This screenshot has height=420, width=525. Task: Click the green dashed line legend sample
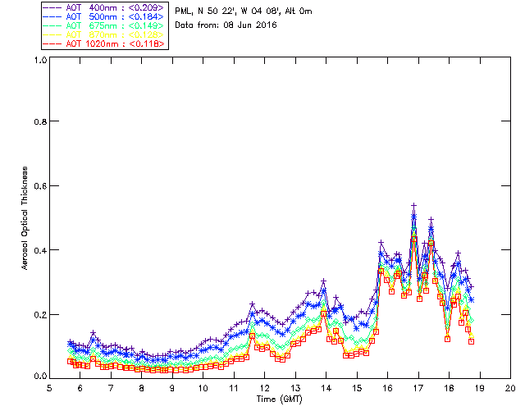(x=52, y=25)
